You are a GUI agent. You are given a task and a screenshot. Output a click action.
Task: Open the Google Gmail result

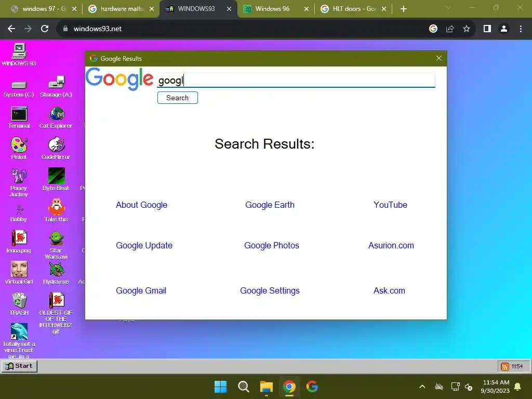141,291
